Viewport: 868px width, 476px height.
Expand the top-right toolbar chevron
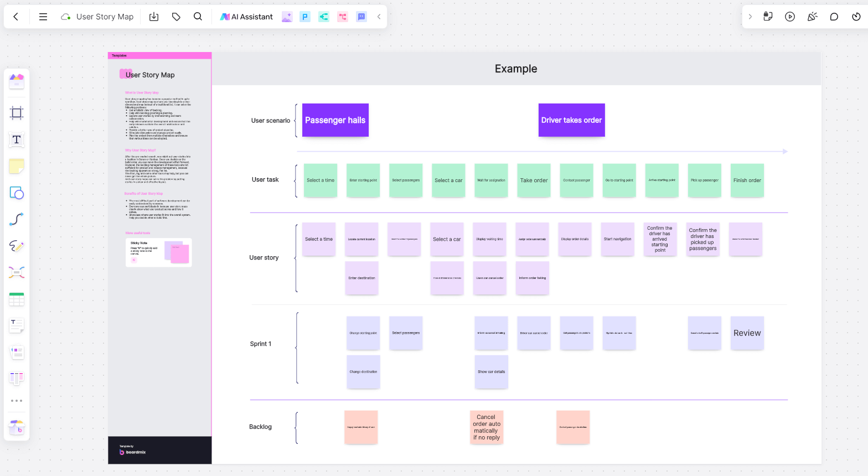pyautogui.click(x=750, y=17)
